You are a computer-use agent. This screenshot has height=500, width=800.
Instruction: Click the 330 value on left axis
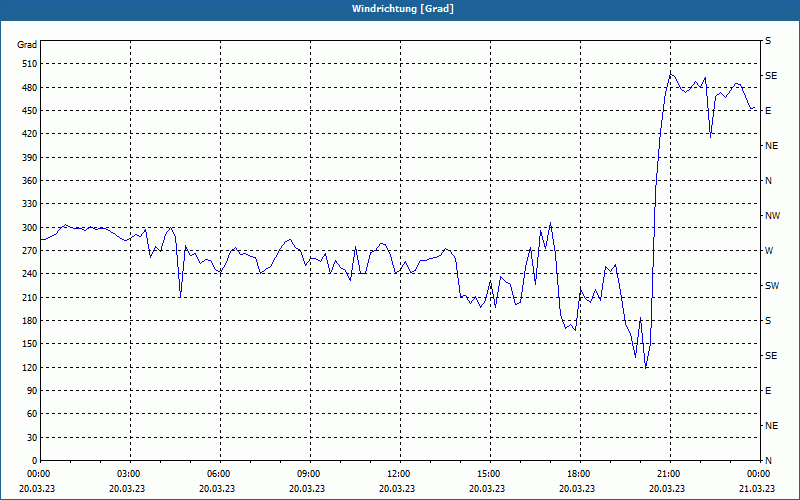coord(30,204)
